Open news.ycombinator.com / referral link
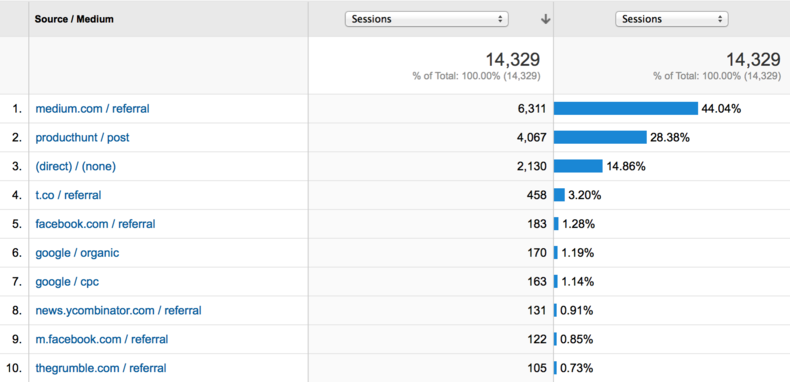This screenshot has width=790, height=382. 118,310
